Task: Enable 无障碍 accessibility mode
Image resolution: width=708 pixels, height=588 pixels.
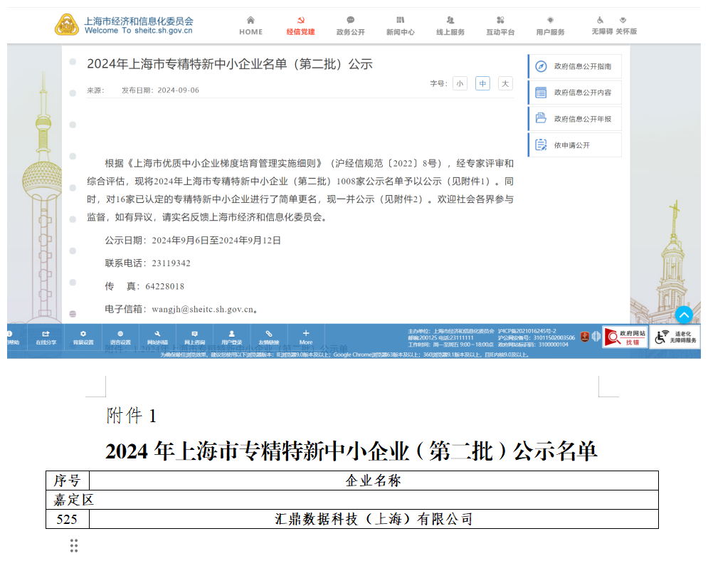Action: [x=602, y=26]
